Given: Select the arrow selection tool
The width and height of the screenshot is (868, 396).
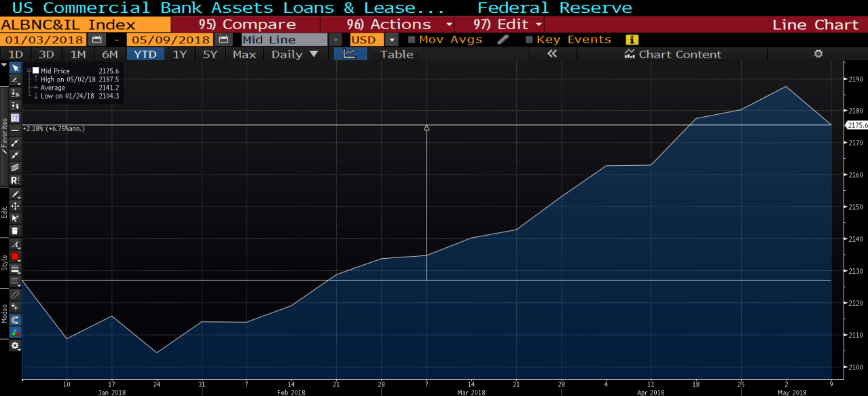Looking at the screenshot, I should [x=15, y=67].
